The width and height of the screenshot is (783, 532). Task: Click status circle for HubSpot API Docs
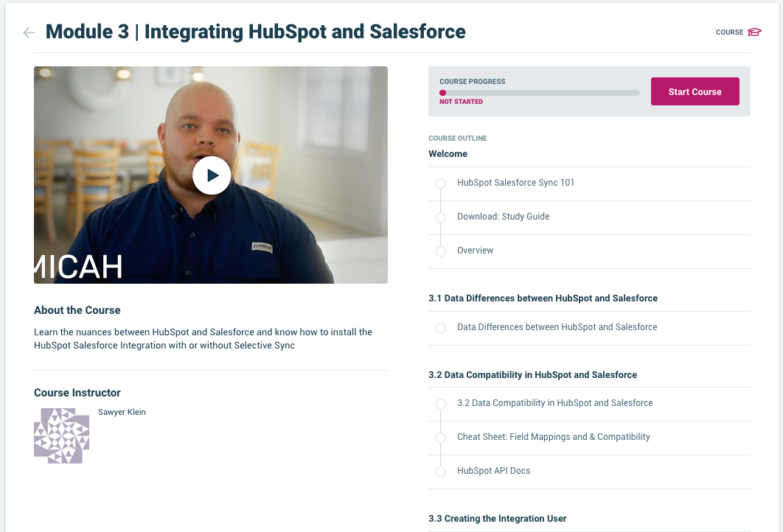click(440, 472)
